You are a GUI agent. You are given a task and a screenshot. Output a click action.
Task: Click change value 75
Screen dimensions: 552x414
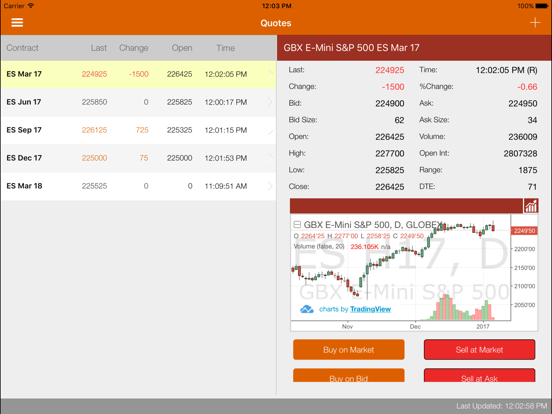click(144, 158)
